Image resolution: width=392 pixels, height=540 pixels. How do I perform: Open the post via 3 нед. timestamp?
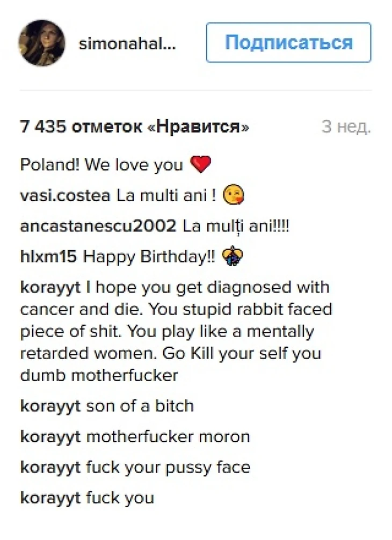click(346, 127)
